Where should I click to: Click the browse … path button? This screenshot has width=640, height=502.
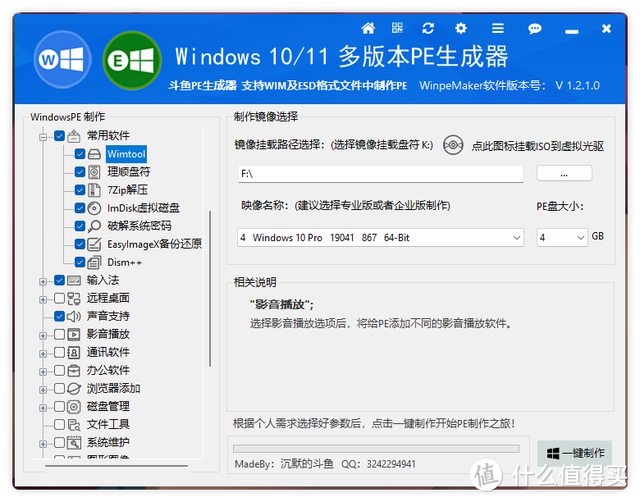point(564,174)
